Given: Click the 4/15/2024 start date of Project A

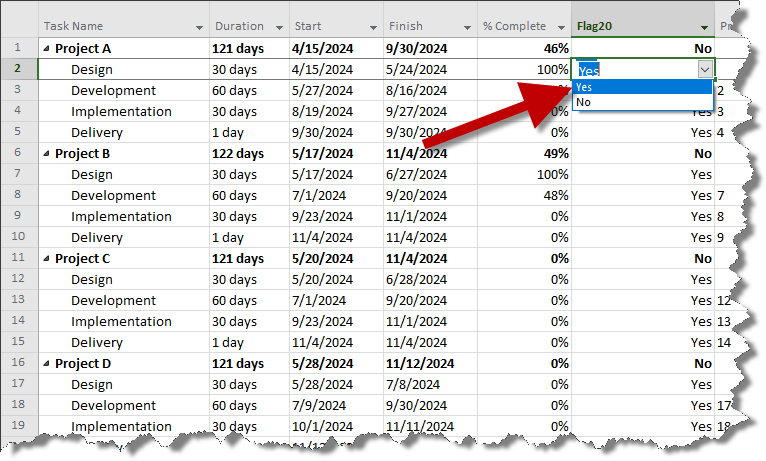Looking at the screenshot, I should (322, 49).
